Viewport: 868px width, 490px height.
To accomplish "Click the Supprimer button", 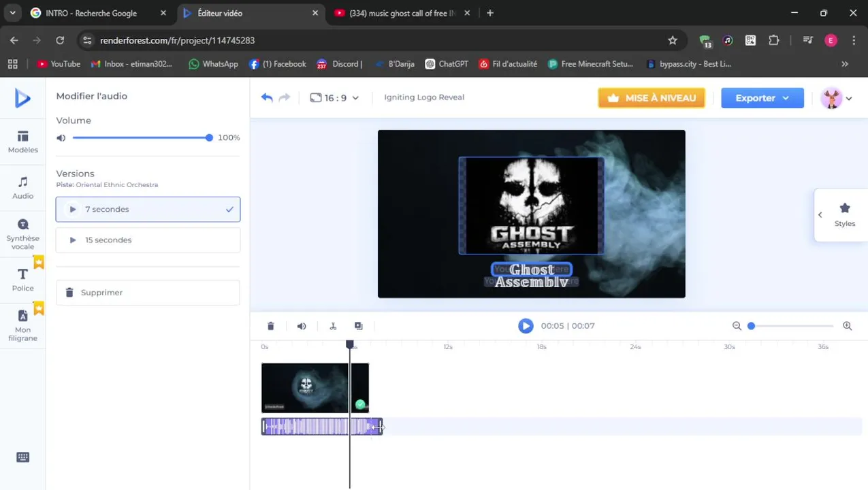I will pyautogui.click(x=148, y=293).
